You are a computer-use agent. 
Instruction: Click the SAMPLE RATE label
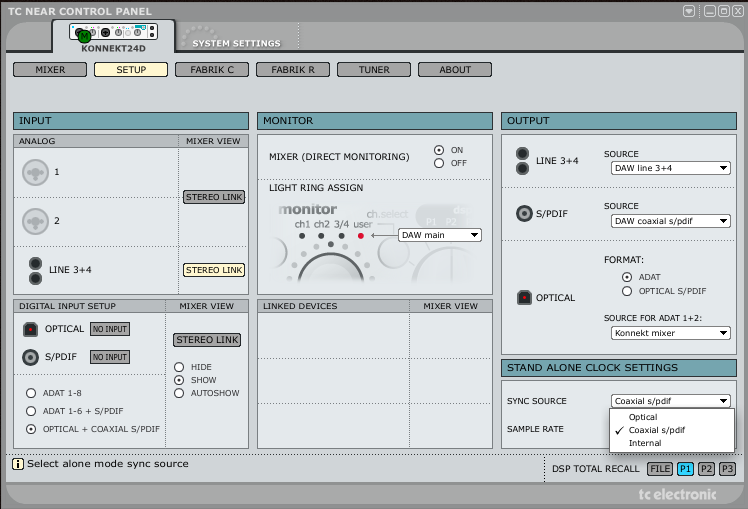click(x=535, y=429)
